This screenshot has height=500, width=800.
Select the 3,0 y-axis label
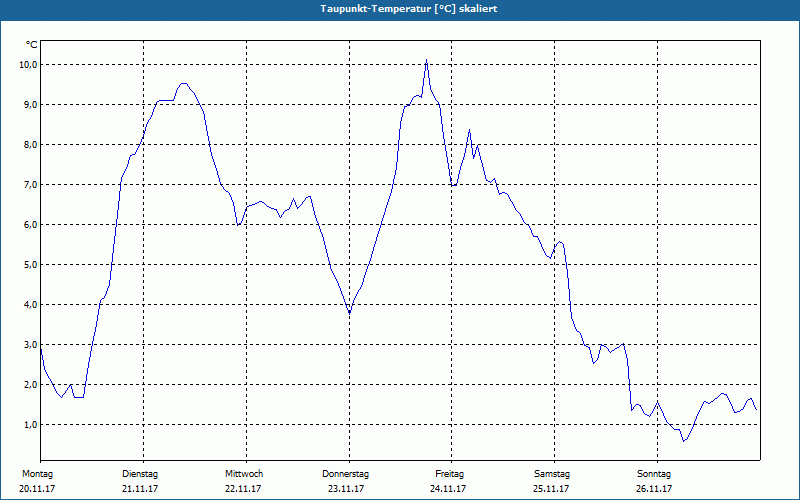click(30, 345)
